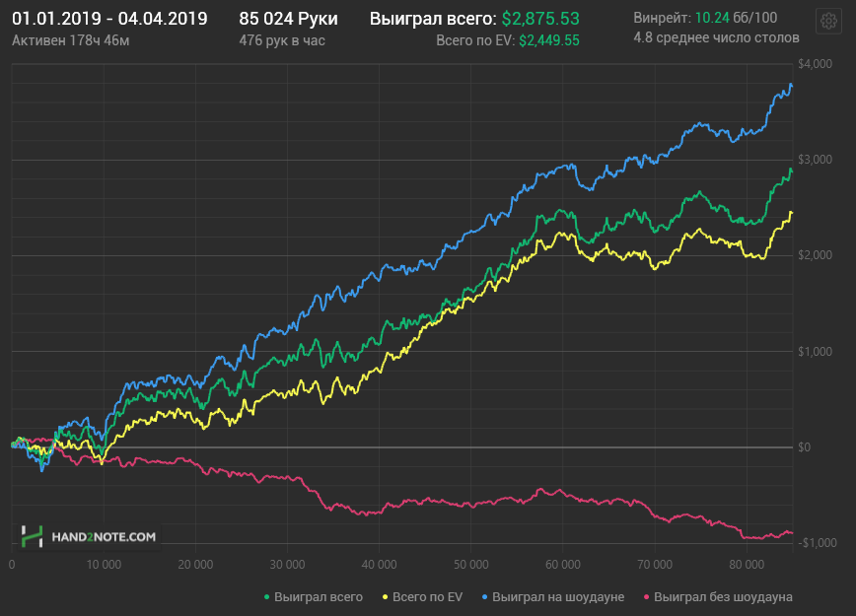The width and height of the screenshot is (856, 616).
Task: Toggle the 'Всего по EV' legend series
Action: pyautogui.click(x=422, y=597)
